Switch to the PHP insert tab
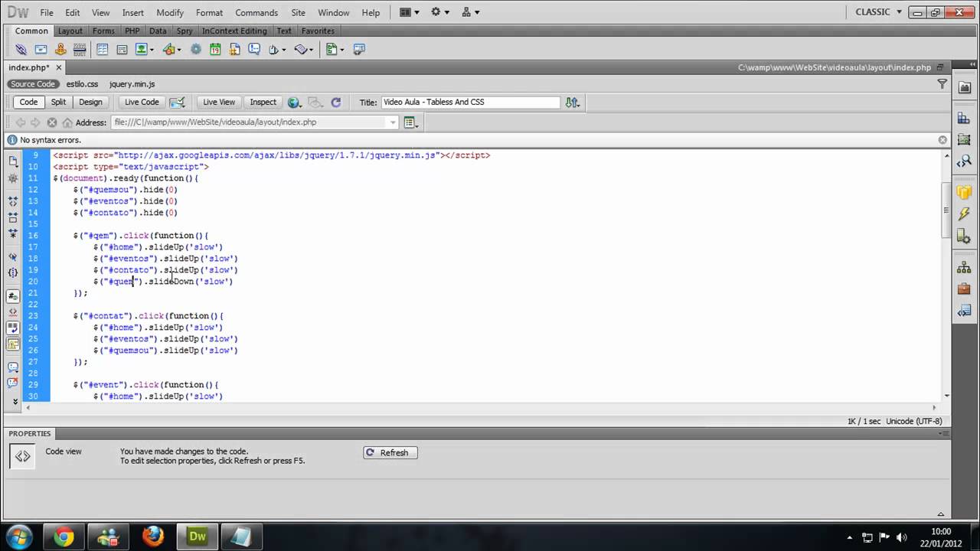Image resolution: width=980 pixels, height=551 pixels. [132, 31]
